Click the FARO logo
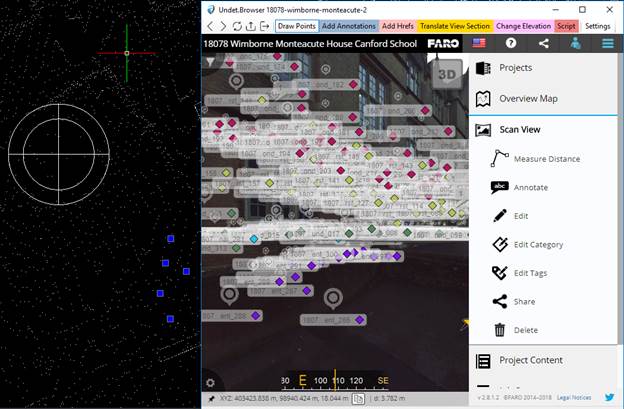 443,43
